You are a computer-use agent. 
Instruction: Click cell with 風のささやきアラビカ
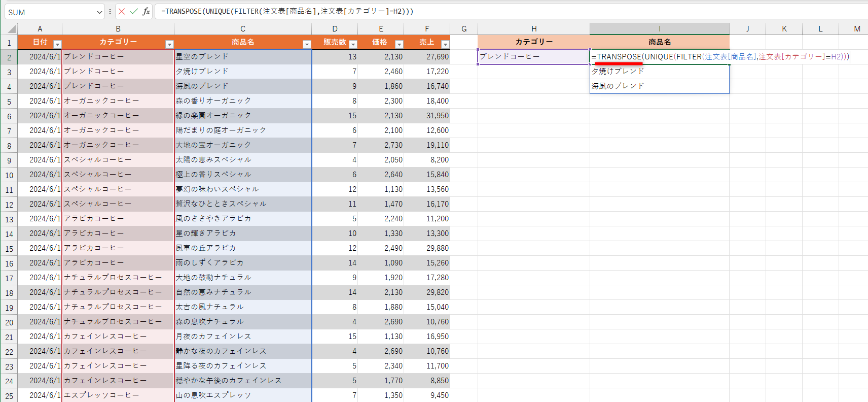click(243, 219)
